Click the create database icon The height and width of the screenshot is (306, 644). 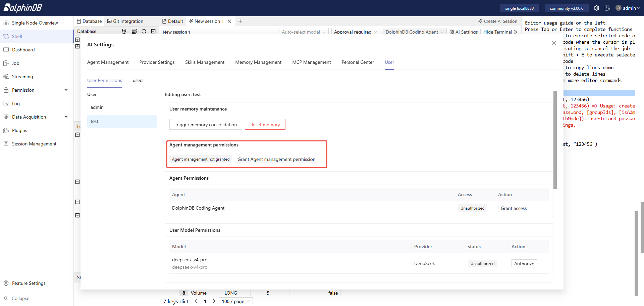pyautogui.click(x=124, y=31)
